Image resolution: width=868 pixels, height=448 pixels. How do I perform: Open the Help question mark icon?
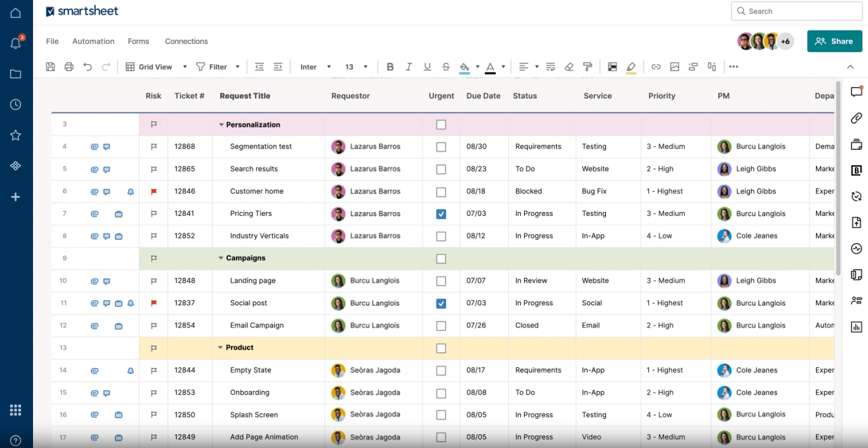click(x=16, y=440)
